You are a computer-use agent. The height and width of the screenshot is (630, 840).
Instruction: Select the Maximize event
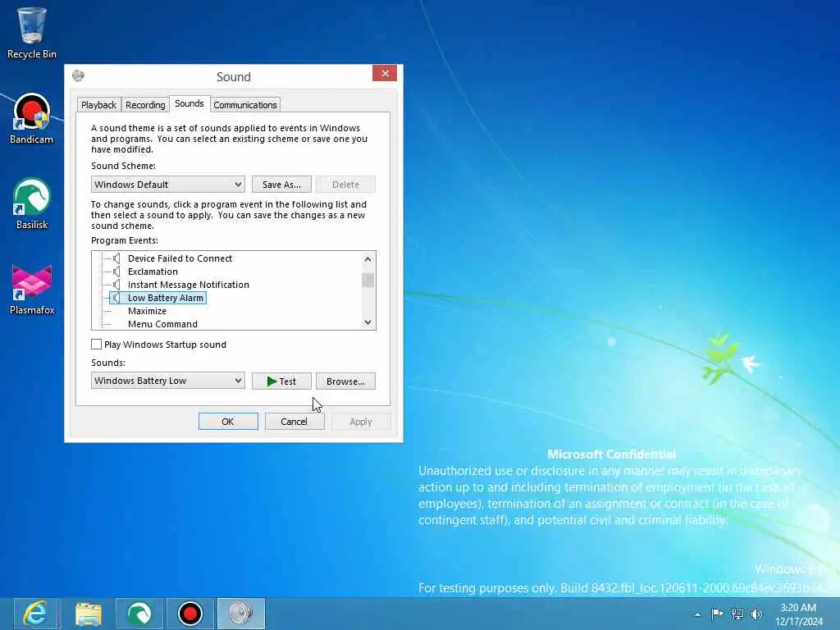[148, 311]
